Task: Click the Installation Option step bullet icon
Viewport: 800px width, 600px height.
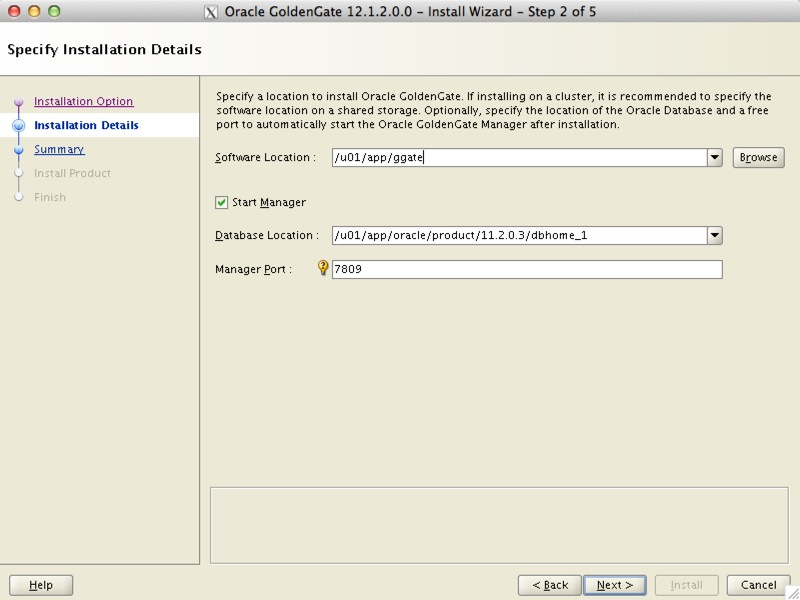Action: coord(19,102)
